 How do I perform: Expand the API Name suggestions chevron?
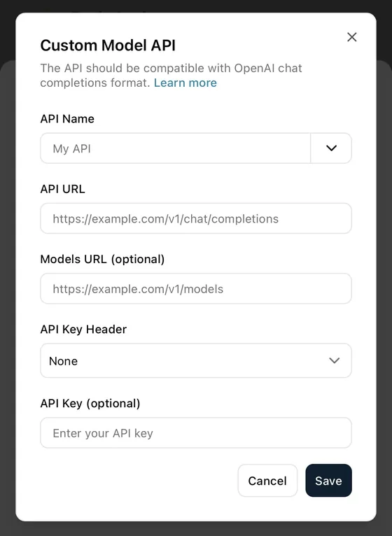(331, 148)
